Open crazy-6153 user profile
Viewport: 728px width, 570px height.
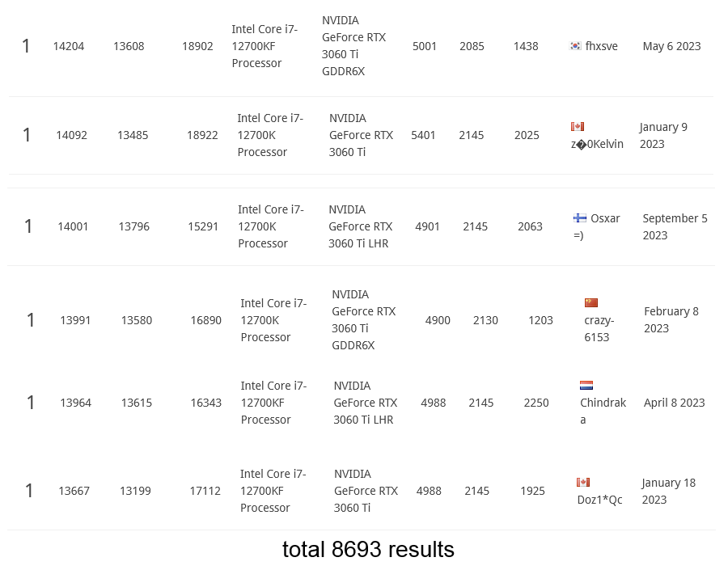599,328
